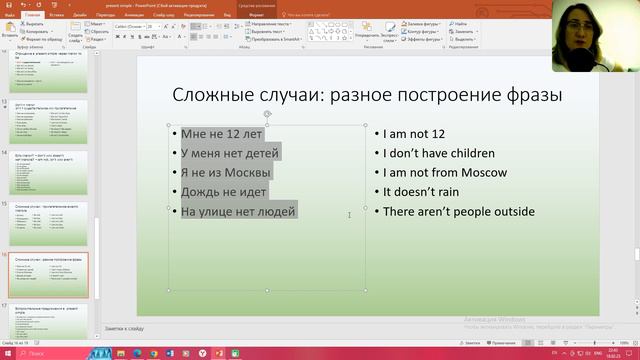The image size is (640, 360).
Task: Open the font color A swatch
Action: 179,37
